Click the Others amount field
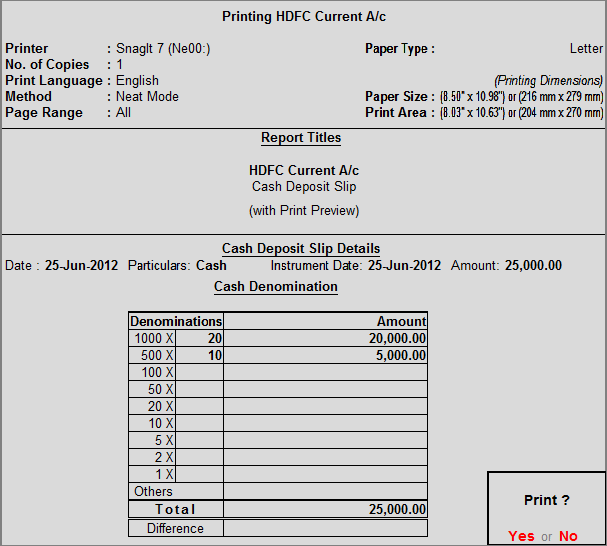Viewport: 607px width, 546px height. point(326,491)
